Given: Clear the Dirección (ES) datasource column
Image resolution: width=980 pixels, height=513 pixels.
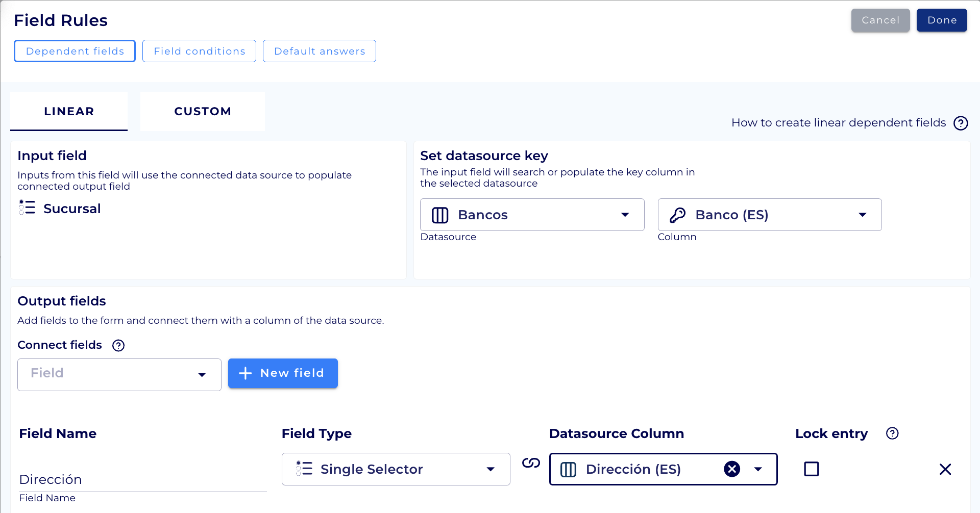Looking at the screenshot, I should coord(732,469).
